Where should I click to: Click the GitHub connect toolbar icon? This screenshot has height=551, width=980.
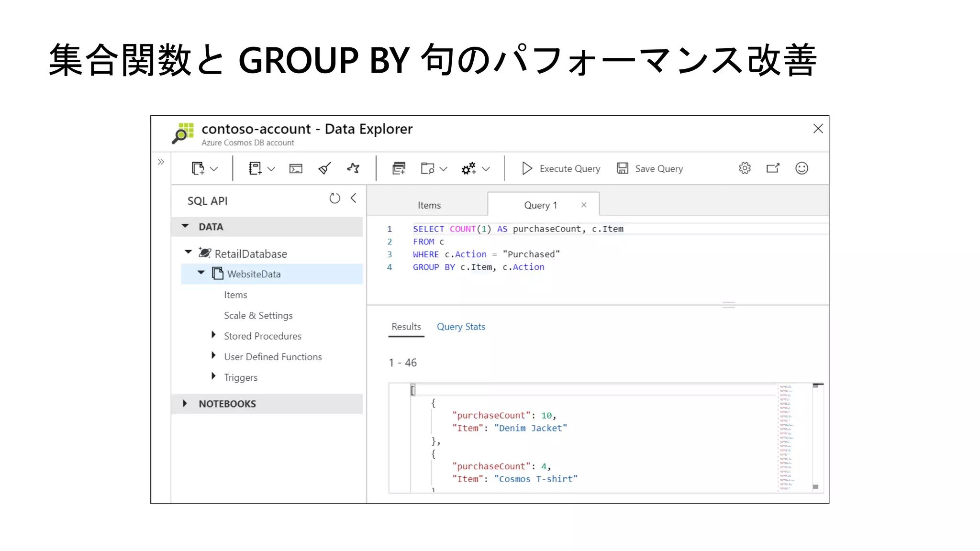(x=353, y=168)
